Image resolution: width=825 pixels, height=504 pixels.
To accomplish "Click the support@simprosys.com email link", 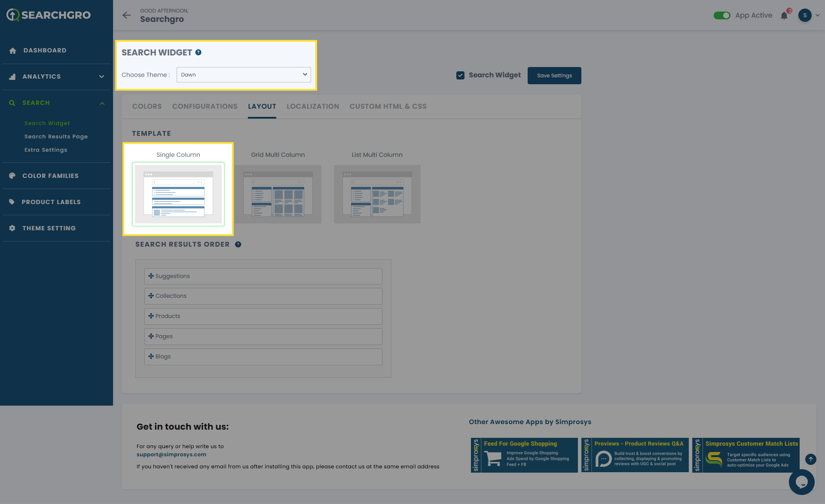I will pos(171,455).
